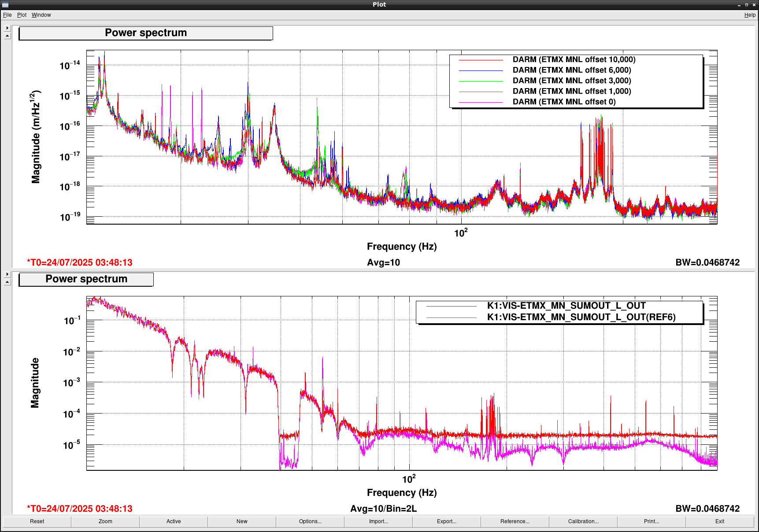Image resolution: width=759 pixels, height=532 pixels.
Task: Click the Reset button
Action: pos(37,521)
